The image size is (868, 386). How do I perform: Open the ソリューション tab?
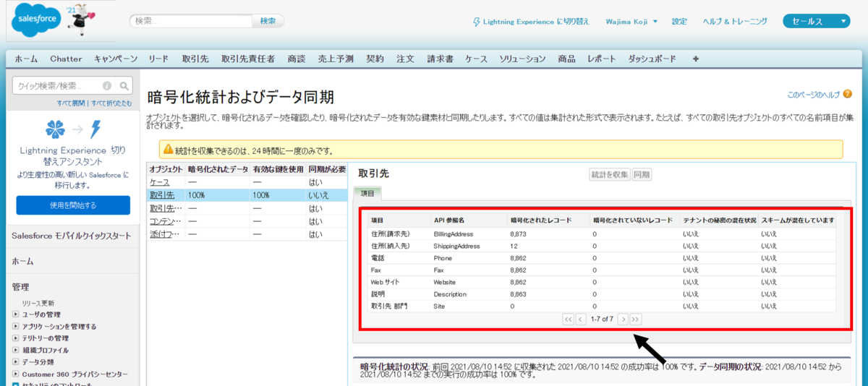(522, 59)
